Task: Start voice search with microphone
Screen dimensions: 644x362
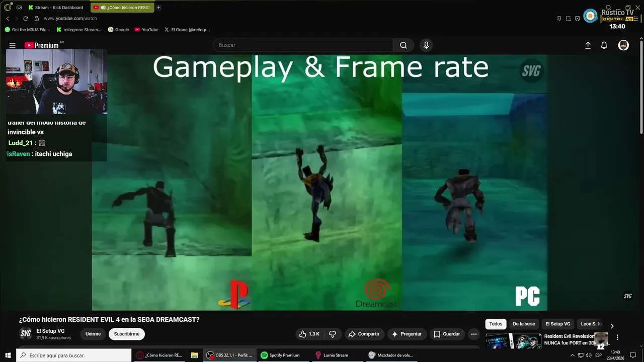Action: (426, 45)
